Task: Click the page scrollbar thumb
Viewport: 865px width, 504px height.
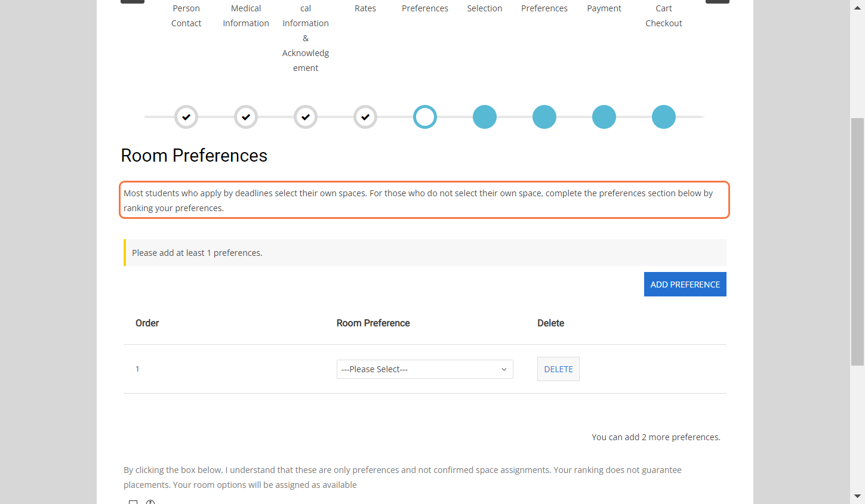Action: 857,242
